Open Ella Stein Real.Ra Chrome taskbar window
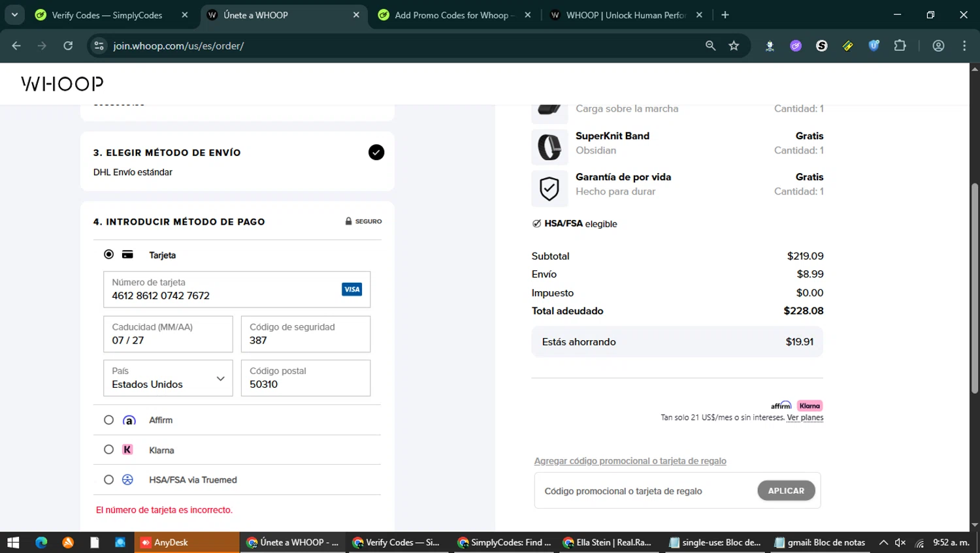 click(609, 543)
